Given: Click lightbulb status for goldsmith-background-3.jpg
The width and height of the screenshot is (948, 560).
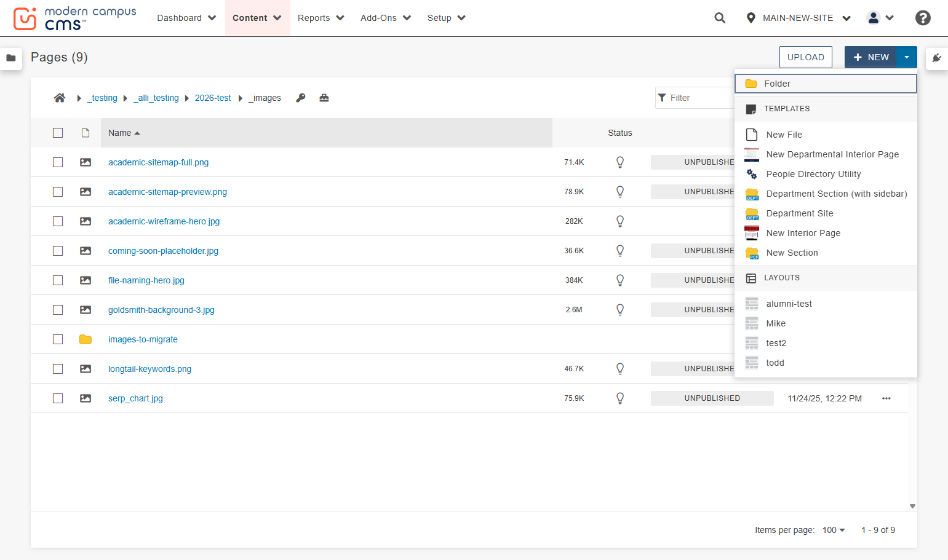Looking at the screenshot, I should [x=620, y=310].
